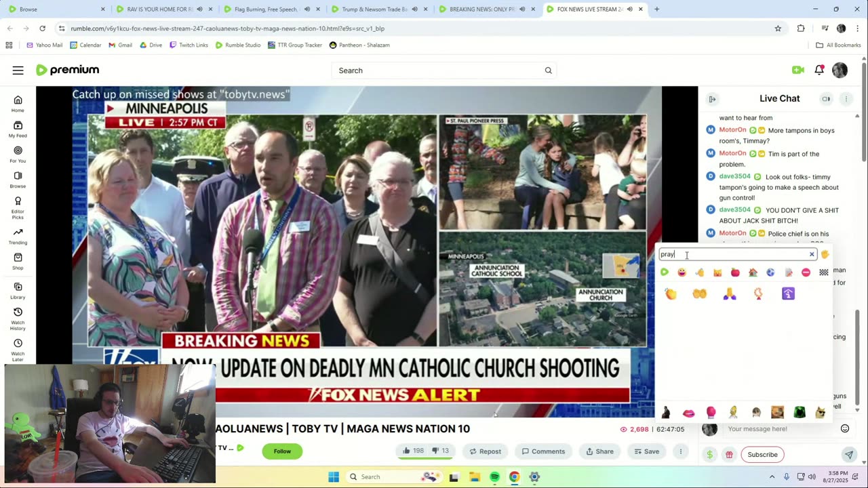Screen dimensions: 868x488
Task: Open Editor Picks in the sidebar
Action: tap(18, 207)
